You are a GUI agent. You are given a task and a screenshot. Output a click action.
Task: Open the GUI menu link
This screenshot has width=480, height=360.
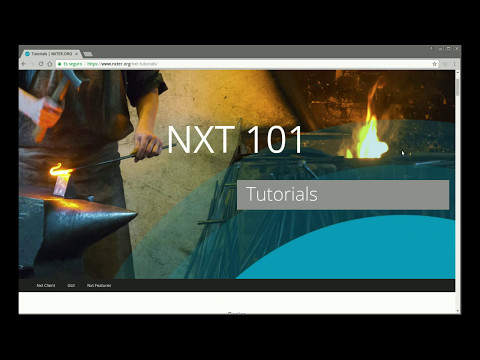click(x=71, y=286)
